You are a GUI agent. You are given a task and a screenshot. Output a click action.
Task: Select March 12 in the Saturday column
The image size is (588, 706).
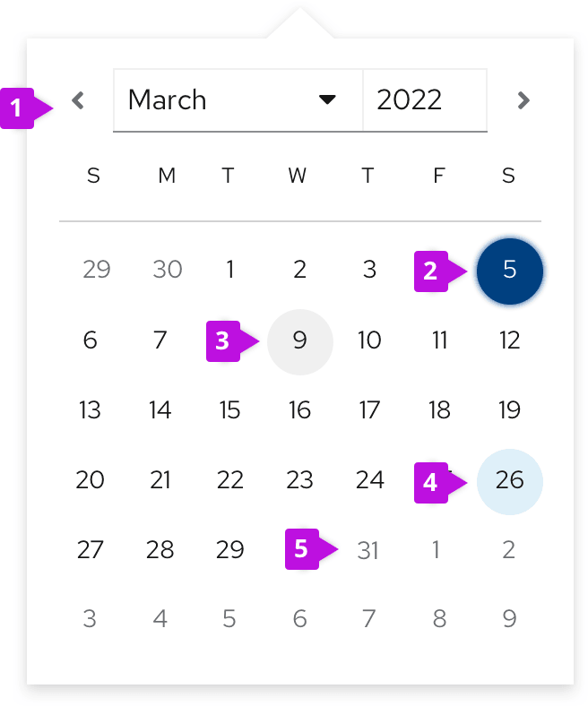coord(509,340)
